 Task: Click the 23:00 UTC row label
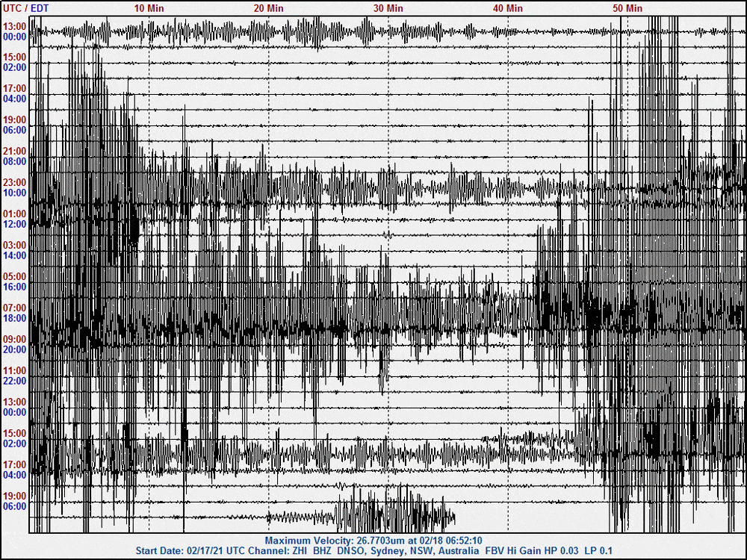(x=15, y=182)
